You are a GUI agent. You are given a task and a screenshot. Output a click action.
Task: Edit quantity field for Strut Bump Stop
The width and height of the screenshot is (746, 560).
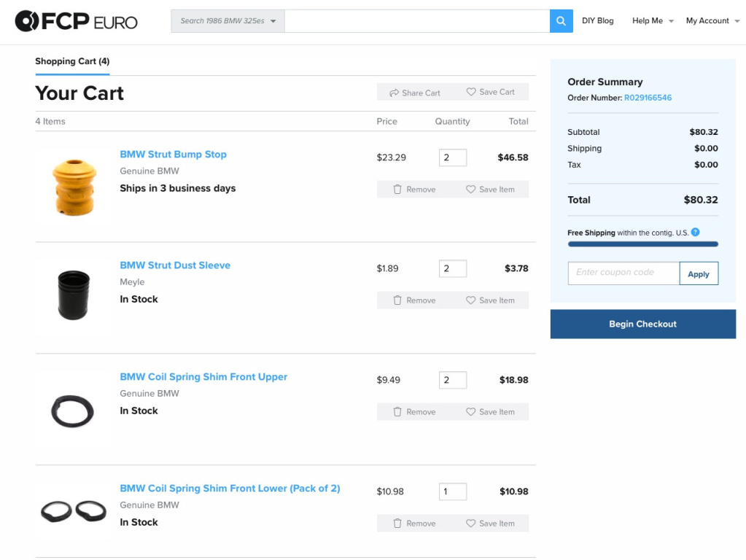coord(452,157)
